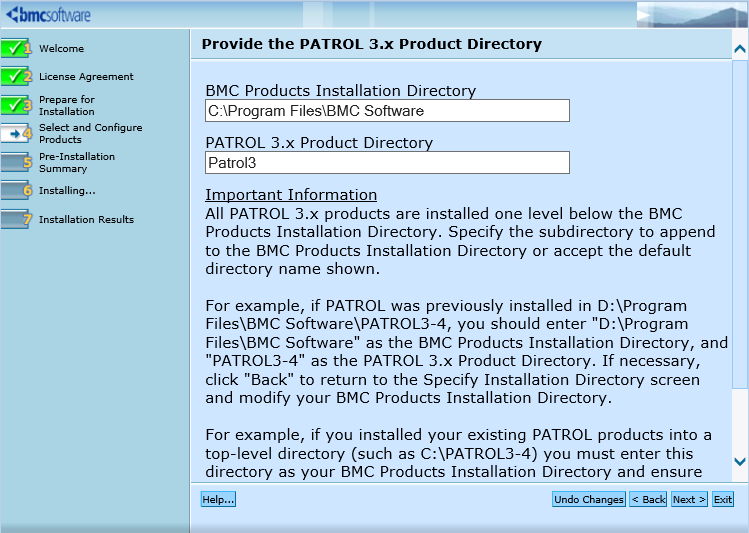Image resolution: width=749 pixels, height=533 pixels.
Task: Select the Pre-Installation Summary step label
Action: pyautogui.click(x=77, y=162)
